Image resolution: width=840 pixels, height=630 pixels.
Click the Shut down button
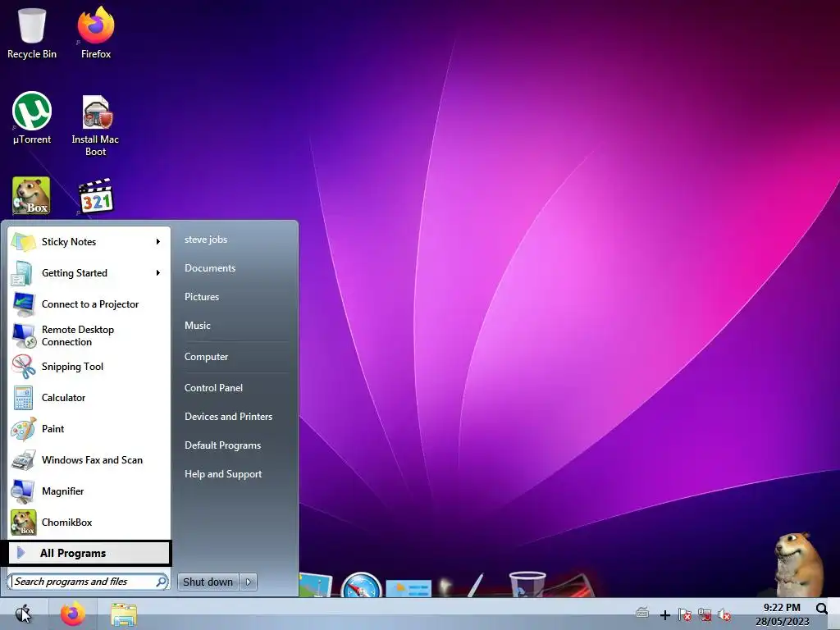pos(208,582)
